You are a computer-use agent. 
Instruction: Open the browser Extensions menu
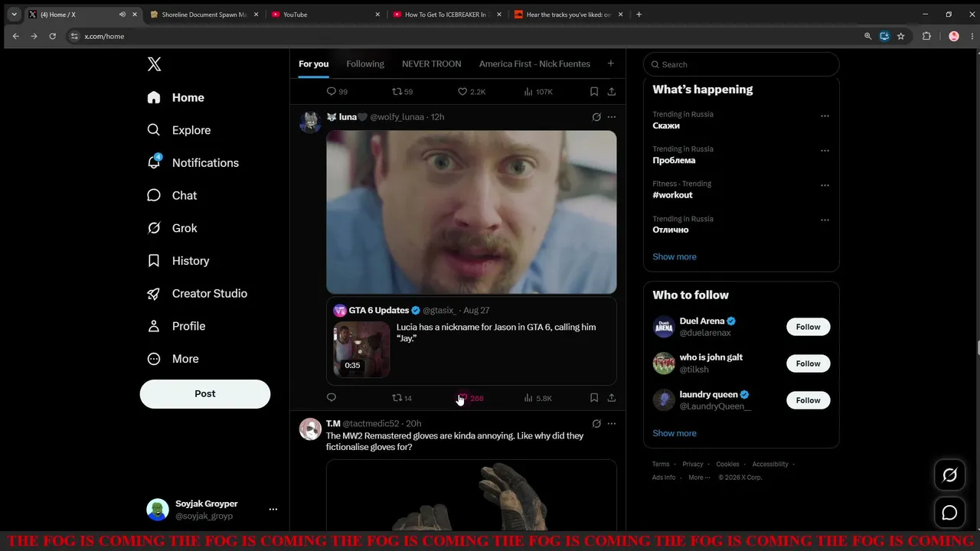(926, 36)
